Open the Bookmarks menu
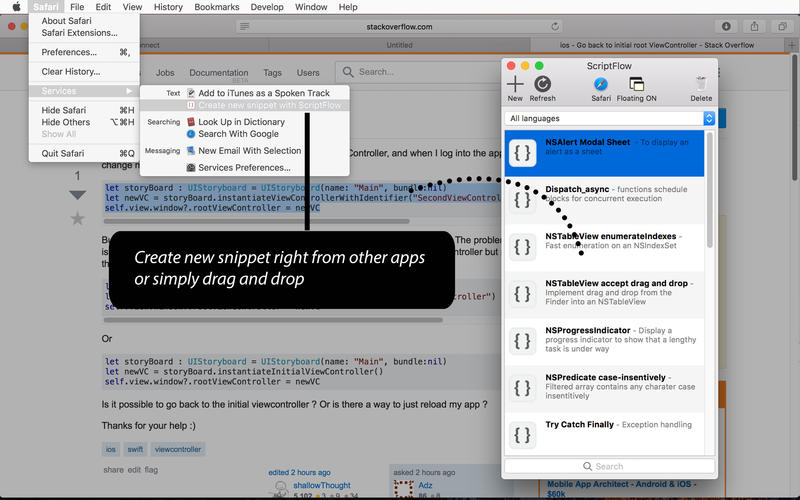This screenshot has height=500, width=800. (217, 7)
